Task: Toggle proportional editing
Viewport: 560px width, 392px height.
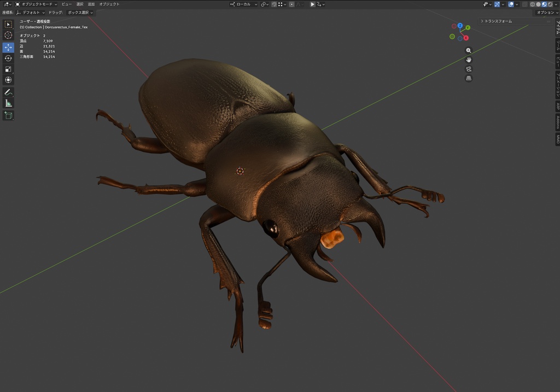Action: click(x=292, y=4)
